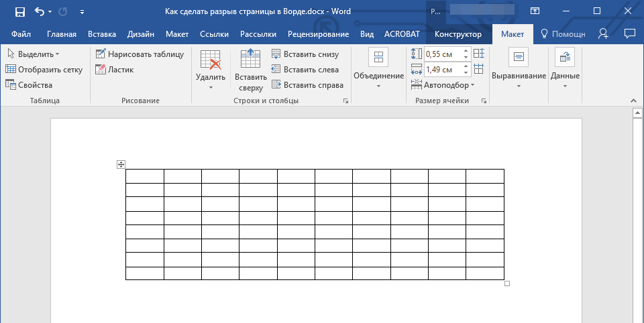Screen dimensions: 644x323
Task: Click Distribute Columns evenly icon
Action: pyautogui.click(x=478, y=69)
